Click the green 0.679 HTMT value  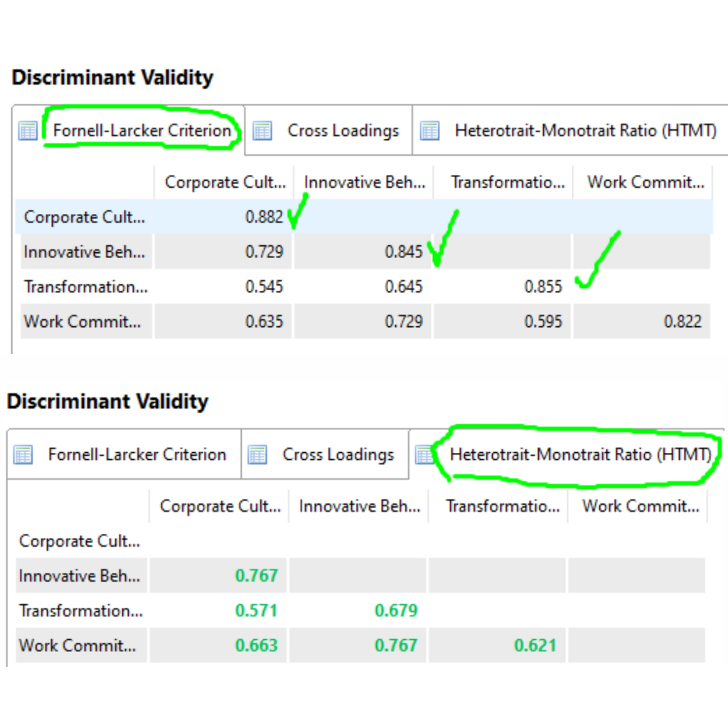(396, 611)
